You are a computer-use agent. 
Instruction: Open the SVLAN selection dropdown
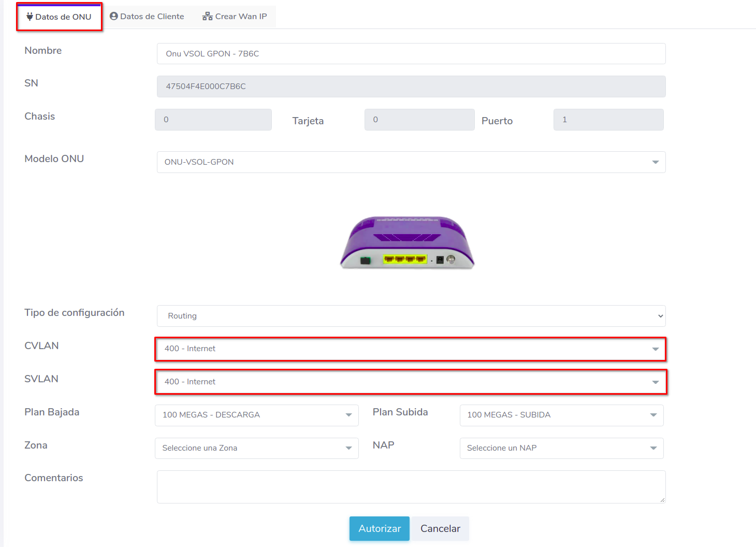tap(411, 382)
